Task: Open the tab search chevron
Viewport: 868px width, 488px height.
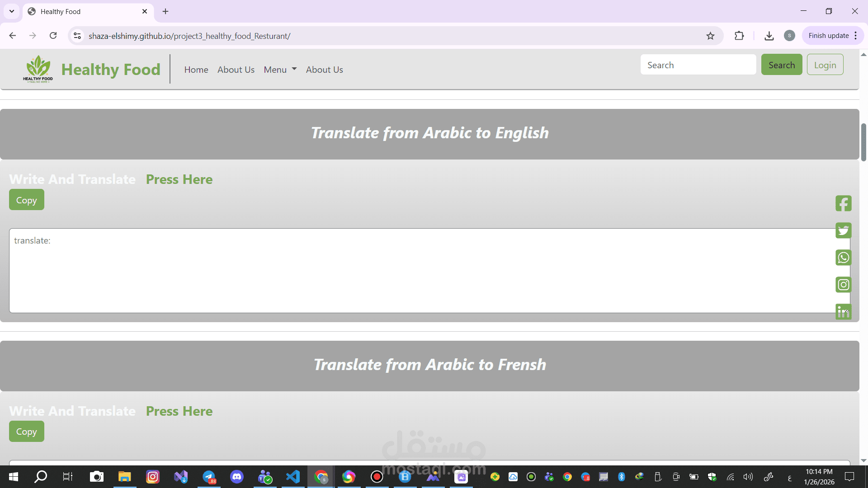Action: [12, 11]
